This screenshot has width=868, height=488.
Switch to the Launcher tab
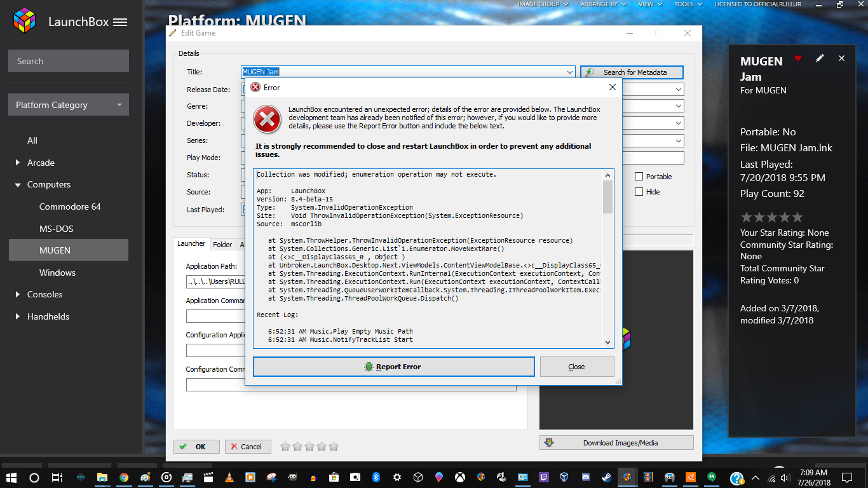191,244
